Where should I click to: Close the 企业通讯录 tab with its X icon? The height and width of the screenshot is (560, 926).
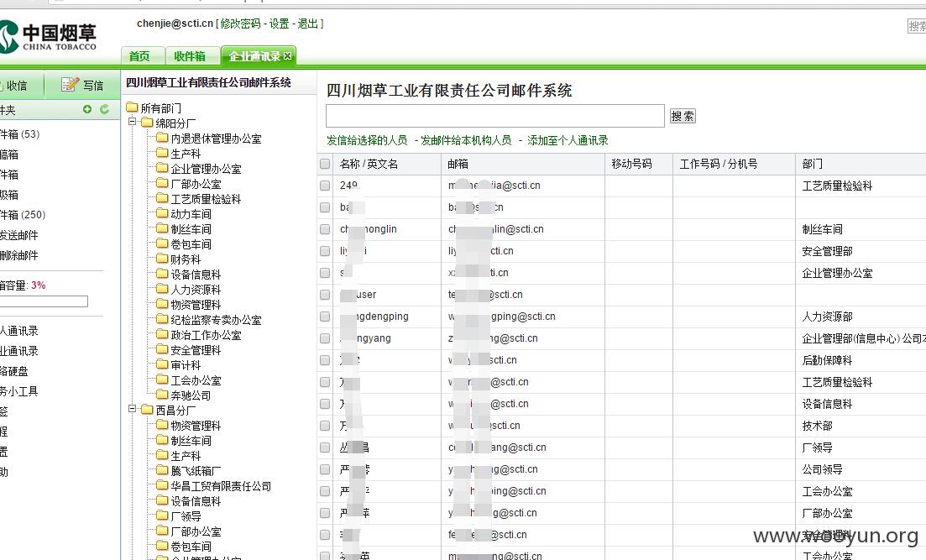tap(288, 56)
